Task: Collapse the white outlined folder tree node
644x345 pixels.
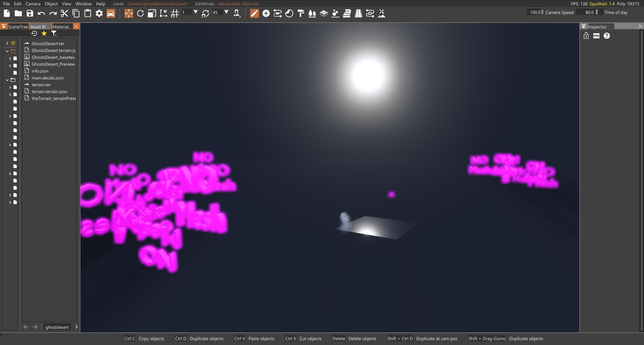Action: (x=7, y=80)
